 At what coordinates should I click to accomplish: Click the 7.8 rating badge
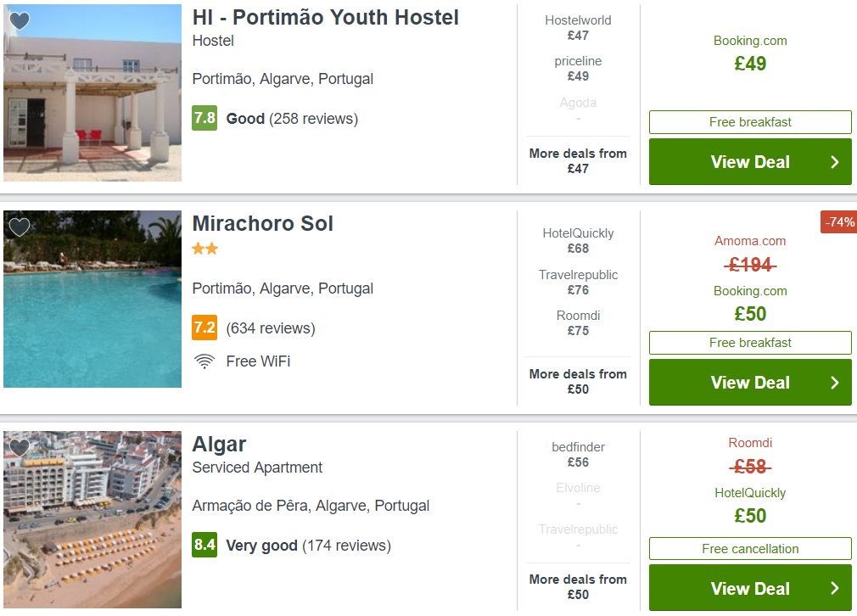pyautogui.click(x=204, y=118)
